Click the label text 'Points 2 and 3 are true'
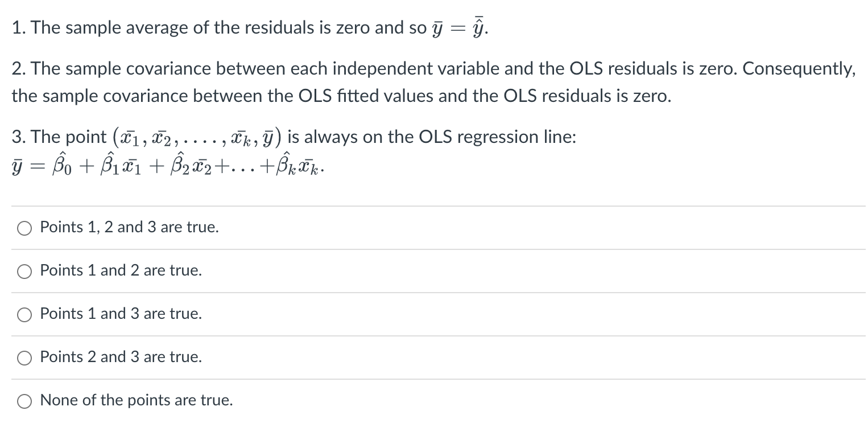The width and height of the screenshot is (868, 427). coord(120,357)
